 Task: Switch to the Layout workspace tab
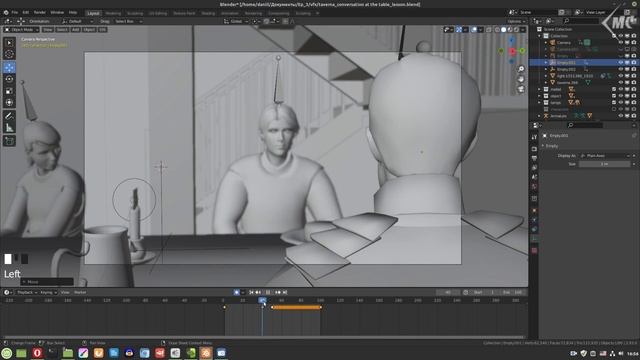click(x=93, y=13)
